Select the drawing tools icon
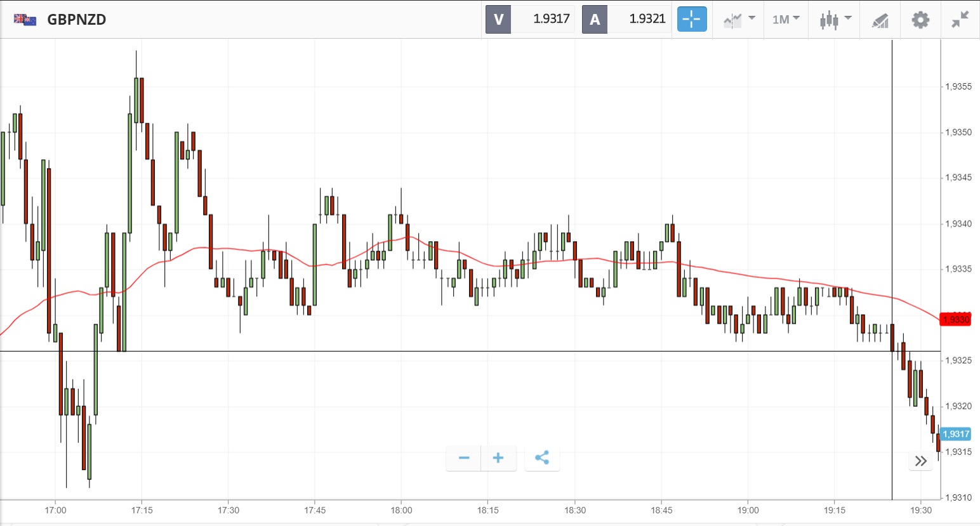Viewport: 980px width, 526px height. (880, 20)
